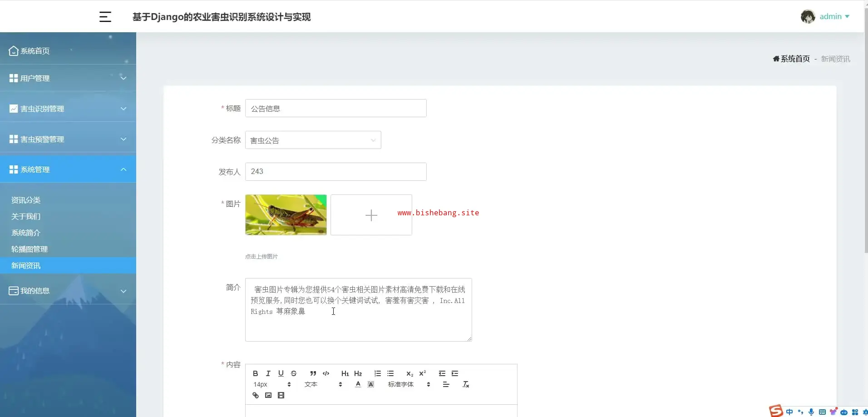This screenshot has width=868, height=417.
Task: Apply Heading 1 in the editor
Action: (345, 373)
